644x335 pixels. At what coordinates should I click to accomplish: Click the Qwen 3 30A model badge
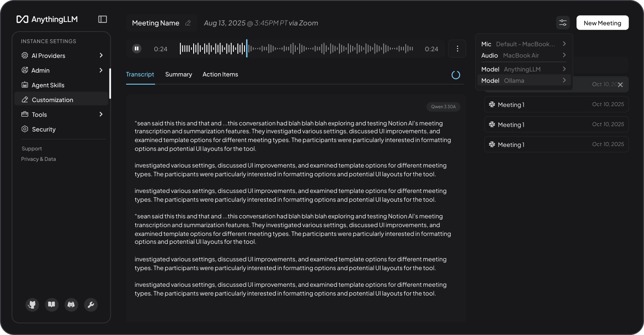(x=443, y=107)
